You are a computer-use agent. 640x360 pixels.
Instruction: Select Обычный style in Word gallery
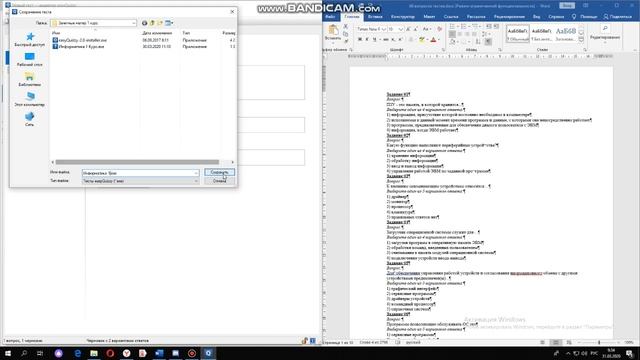518,33
